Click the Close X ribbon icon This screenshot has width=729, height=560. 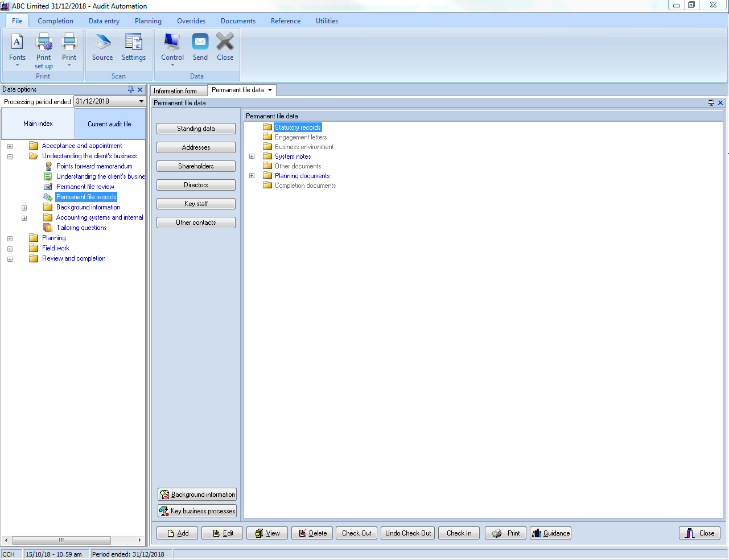(x=225, y=47)
